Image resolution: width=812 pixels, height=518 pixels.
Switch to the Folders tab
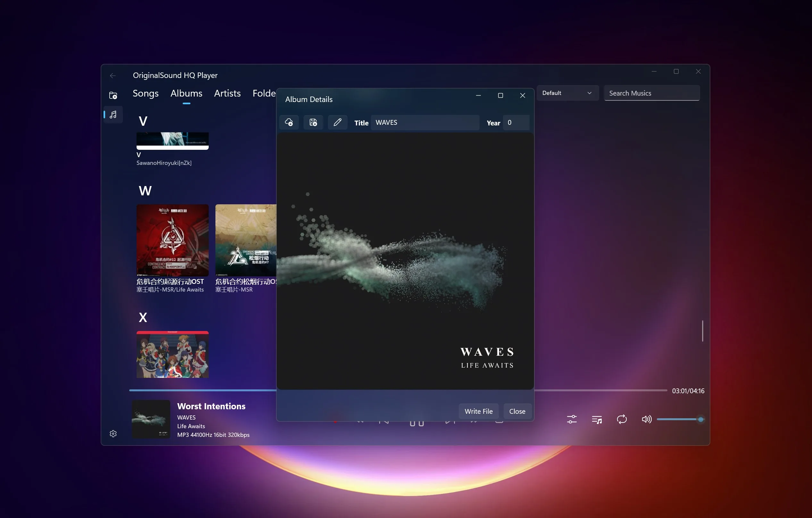[264, 93]
